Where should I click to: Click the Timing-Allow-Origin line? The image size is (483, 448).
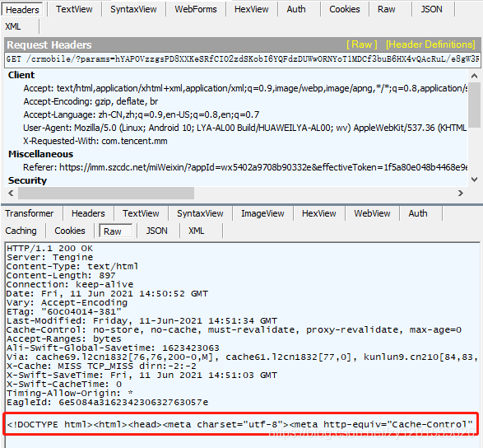[x=70, y=394]
